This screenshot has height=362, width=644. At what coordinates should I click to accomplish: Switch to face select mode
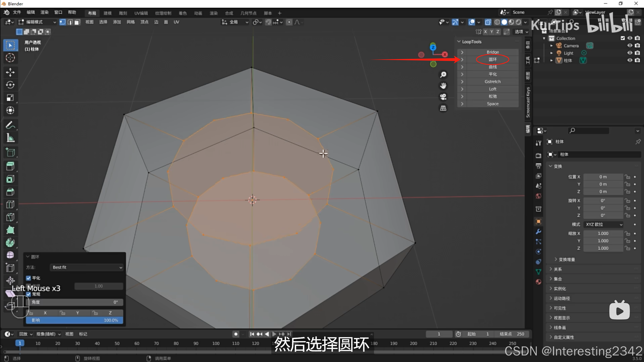pyautogui.click(x=77, y=22)
